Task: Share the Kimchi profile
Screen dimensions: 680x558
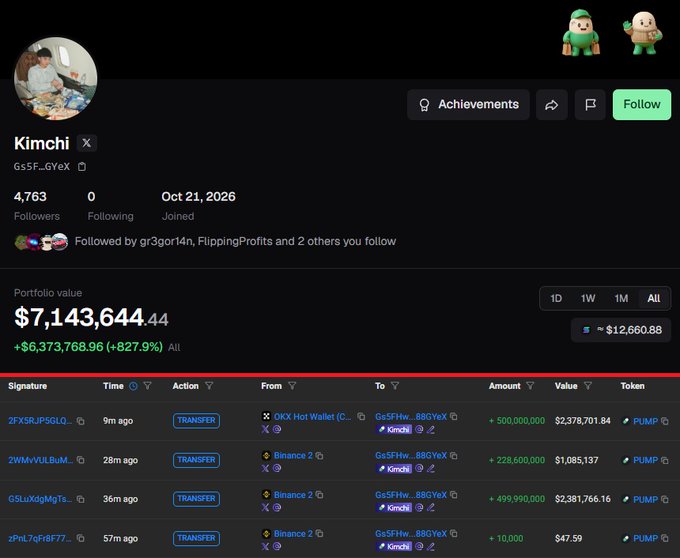Action: point(552,104)
